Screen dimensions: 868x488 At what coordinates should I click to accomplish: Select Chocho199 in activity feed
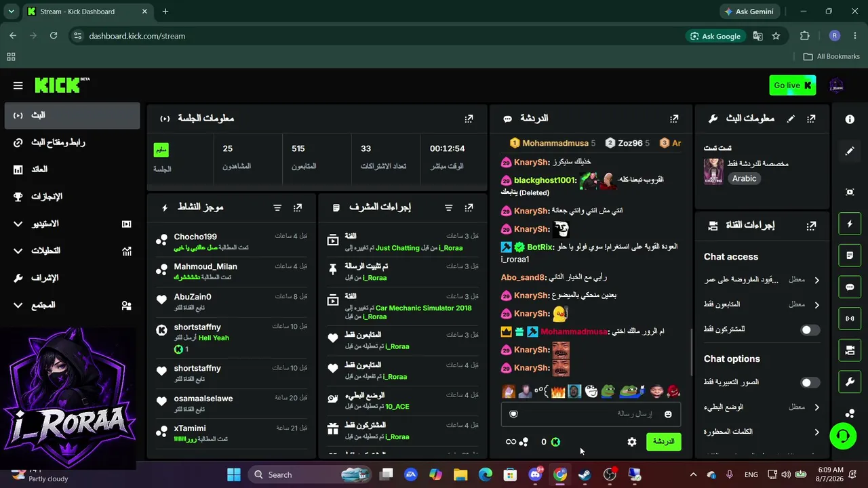coord(195,237)
